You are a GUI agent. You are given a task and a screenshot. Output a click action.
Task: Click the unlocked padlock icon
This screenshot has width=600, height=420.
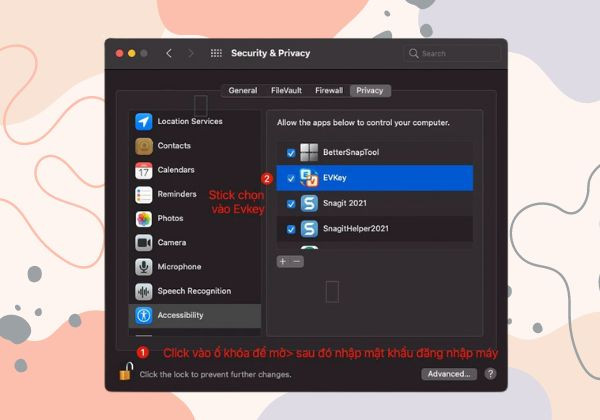(x=126, y=371)
